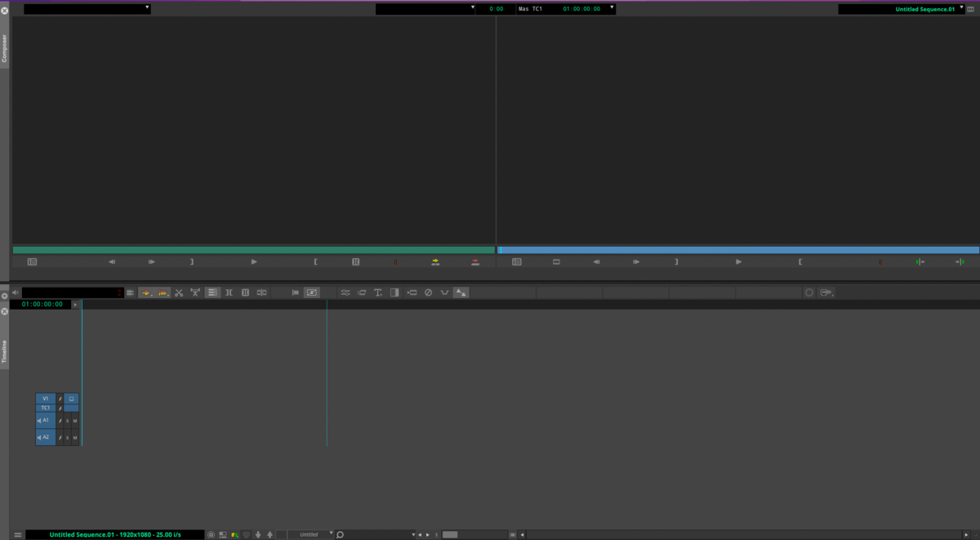980x540 pixels.
Task: Step forward one frame in record monitor
Action: (636, 261)
